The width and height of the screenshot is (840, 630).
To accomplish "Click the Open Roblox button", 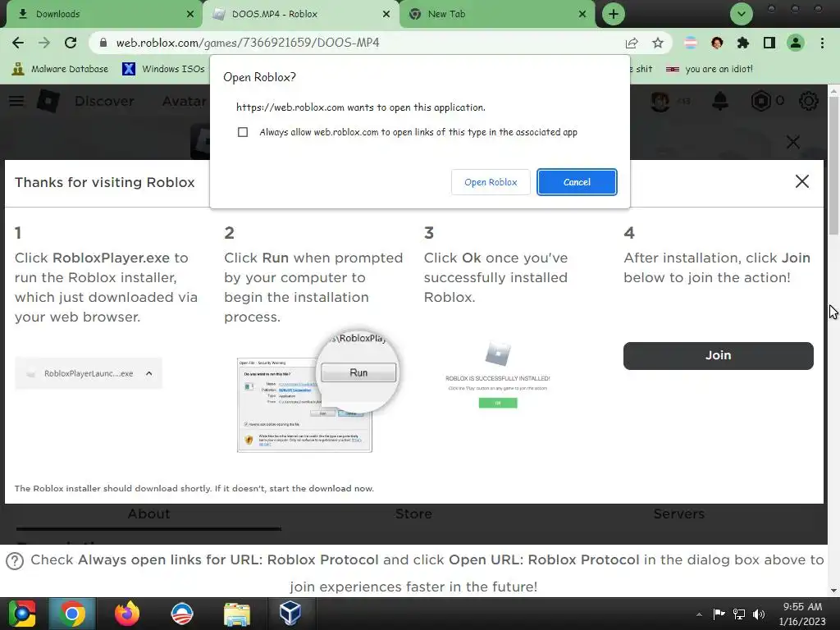I will click(x=491, y=182).
